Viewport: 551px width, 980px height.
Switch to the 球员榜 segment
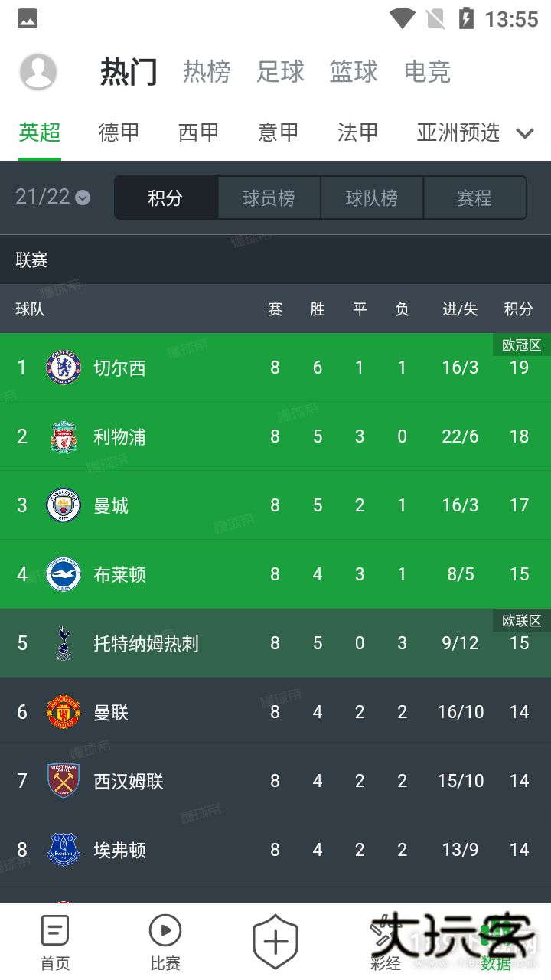pos(269,198)
